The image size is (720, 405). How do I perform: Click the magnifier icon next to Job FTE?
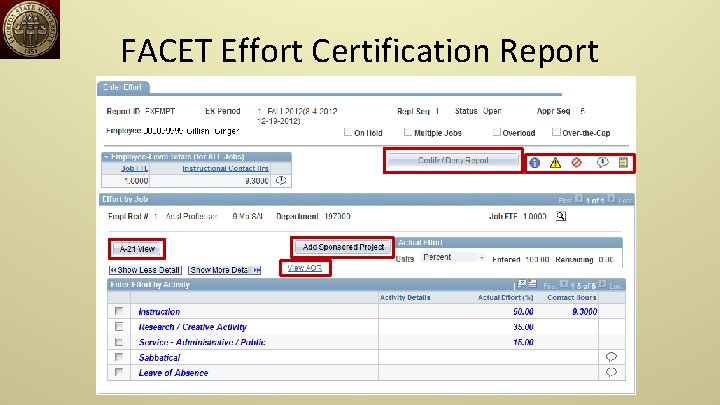[561, 216]
